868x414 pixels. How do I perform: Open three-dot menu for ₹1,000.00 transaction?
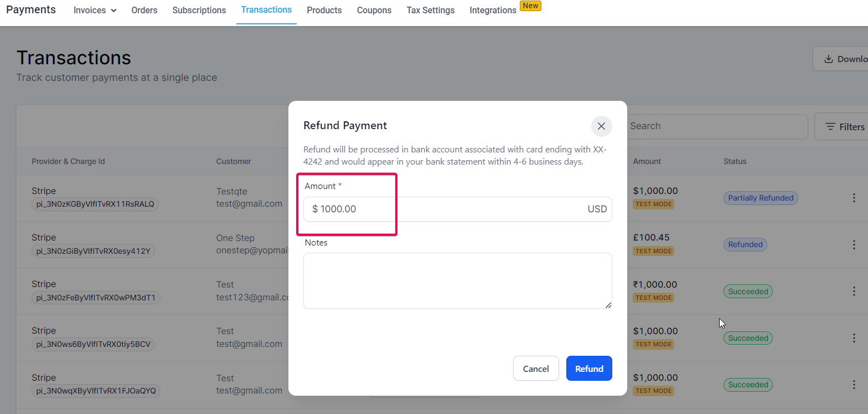pos(854,291)
